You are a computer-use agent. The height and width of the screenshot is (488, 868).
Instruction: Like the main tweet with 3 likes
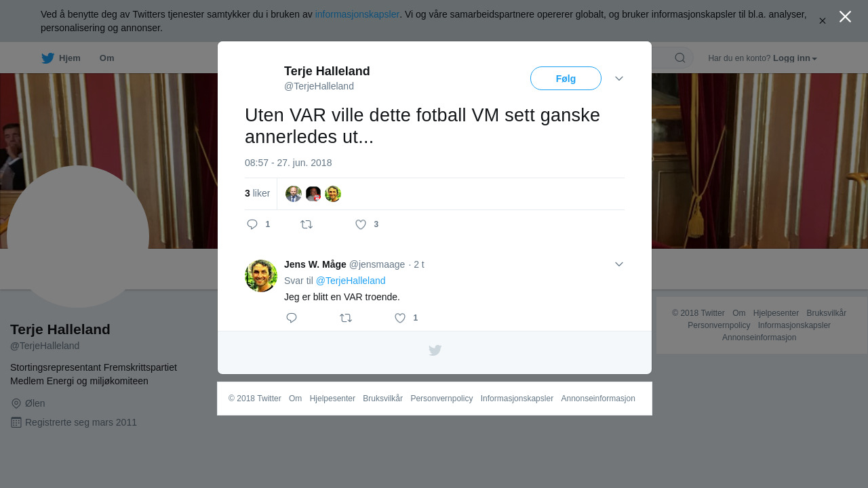pos(361,224)
